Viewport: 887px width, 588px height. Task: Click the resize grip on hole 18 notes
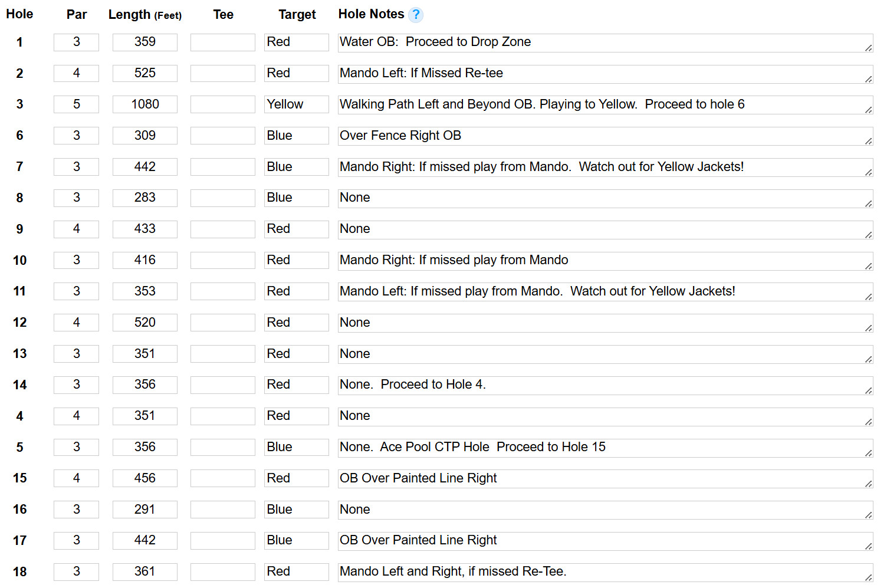pos(869,578)
